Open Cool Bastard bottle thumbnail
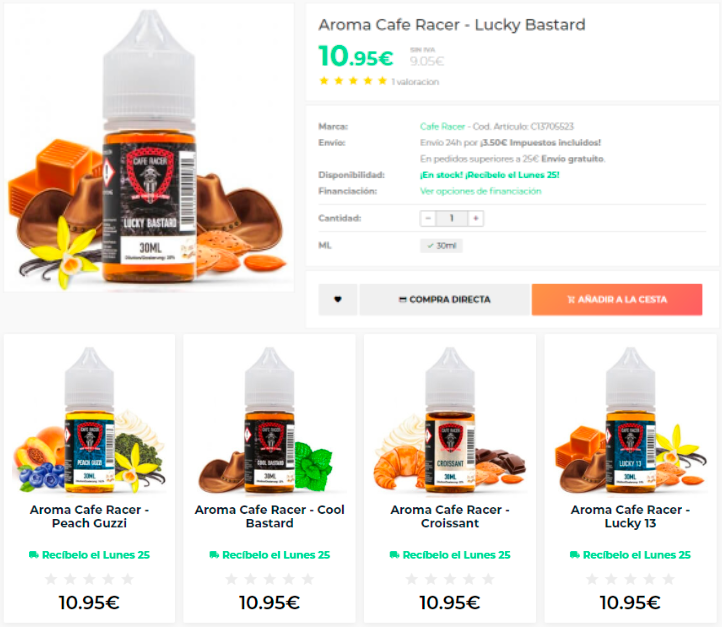This screenshot has width=722, height=627. tap(269, 420)
